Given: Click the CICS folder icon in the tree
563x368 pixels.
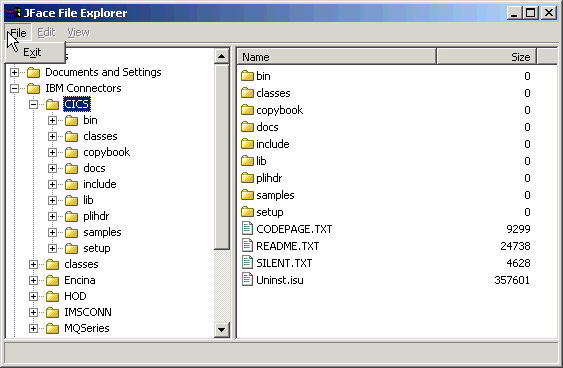Looking at the screenshot, I should tap(52, 104).
